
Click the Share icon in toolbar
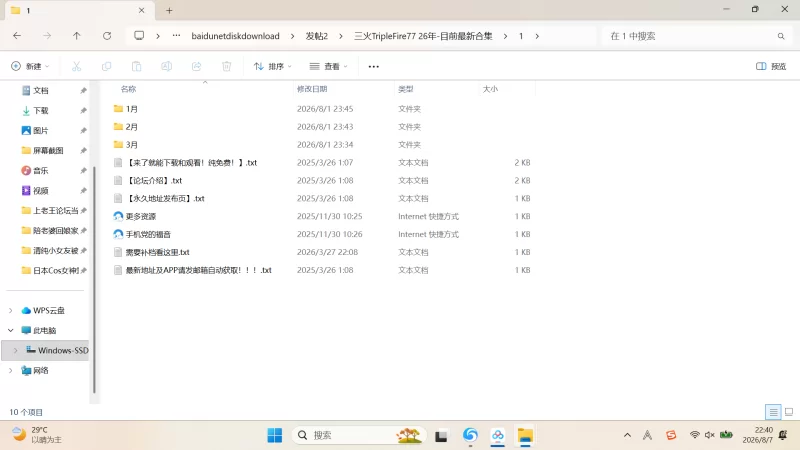[x=196, y=66]
